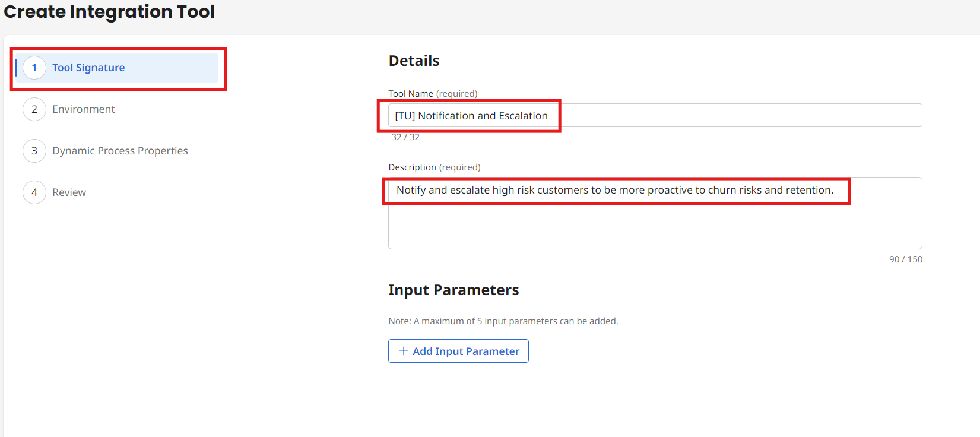Image resolution: width=980 pixels, height=437 pixels.
Task: Click the step 3 numbered circle icon
Action: pos(34,150)
